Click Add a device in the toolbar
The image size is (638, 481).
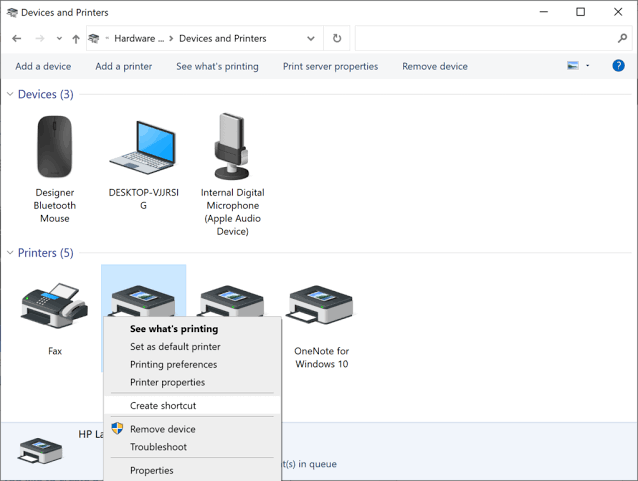click(43, 66)
